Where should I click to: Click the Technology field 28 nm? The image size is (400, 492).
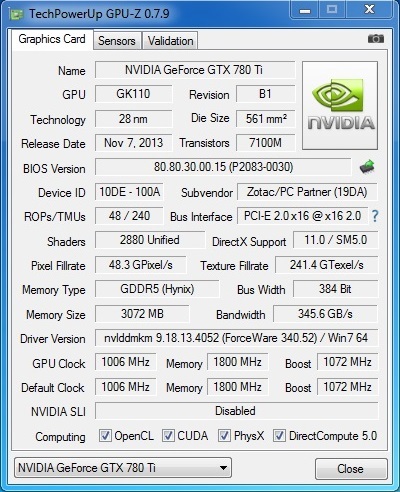[x=134, y=119]
